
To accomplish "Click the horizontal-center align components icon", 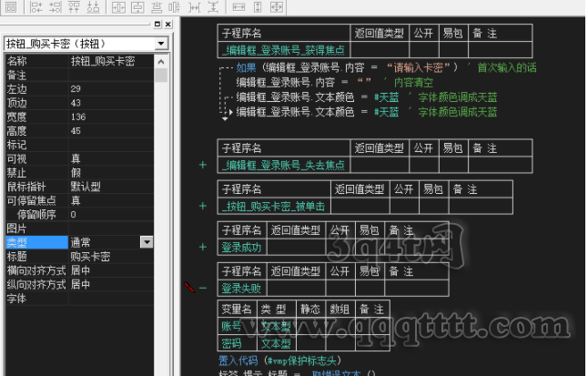I will [x=157, y=6].
